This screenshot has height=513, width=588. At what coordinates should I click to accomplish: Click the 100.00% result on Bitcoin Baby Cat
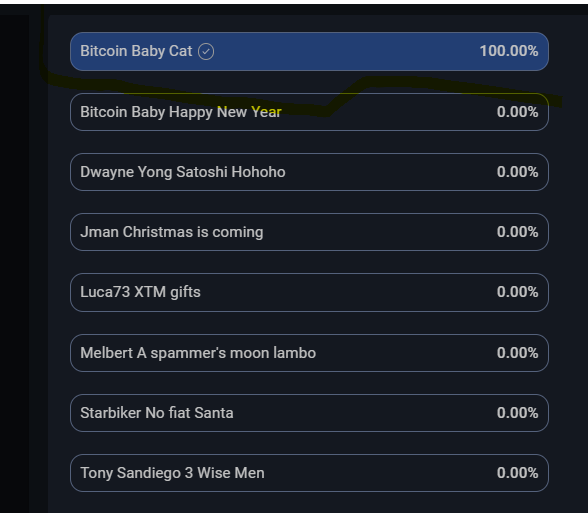[x=509, y=51]
